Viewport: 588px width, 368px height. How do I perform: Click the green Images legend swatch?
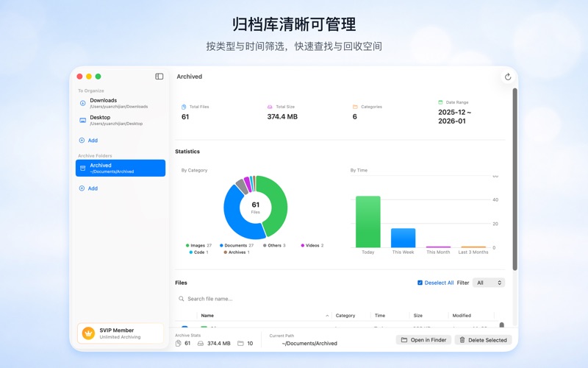pos(187,245)
